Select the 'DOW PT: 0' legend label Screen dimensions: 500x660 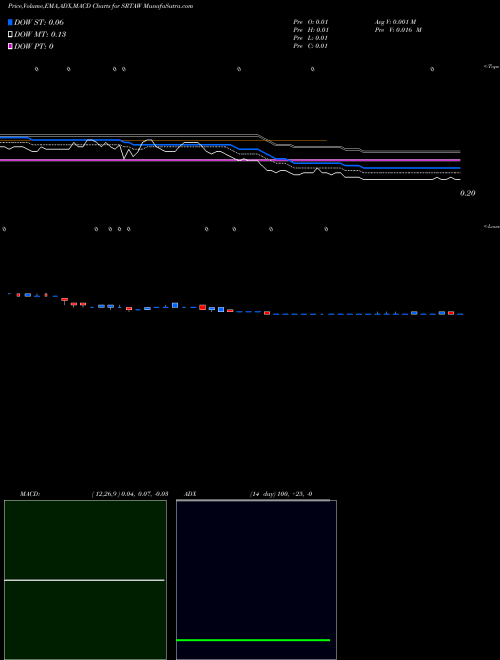click(x=34, y=46)
